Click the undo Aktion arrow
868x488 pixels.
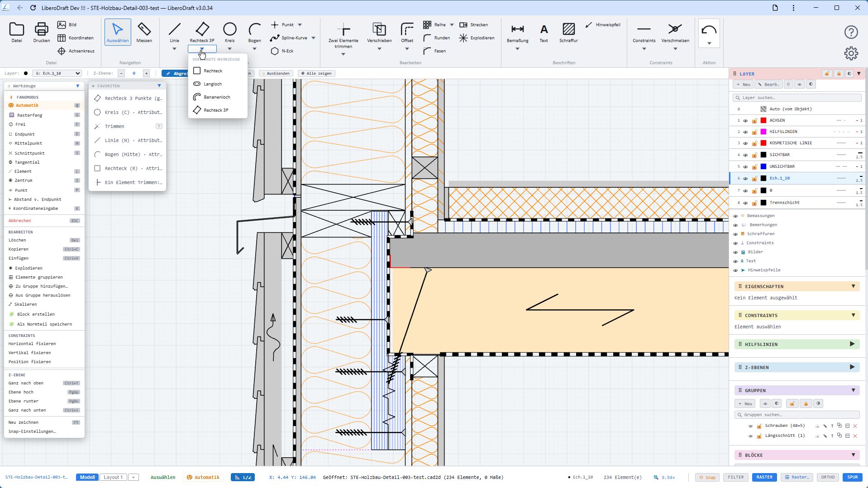tap(709, 30)
